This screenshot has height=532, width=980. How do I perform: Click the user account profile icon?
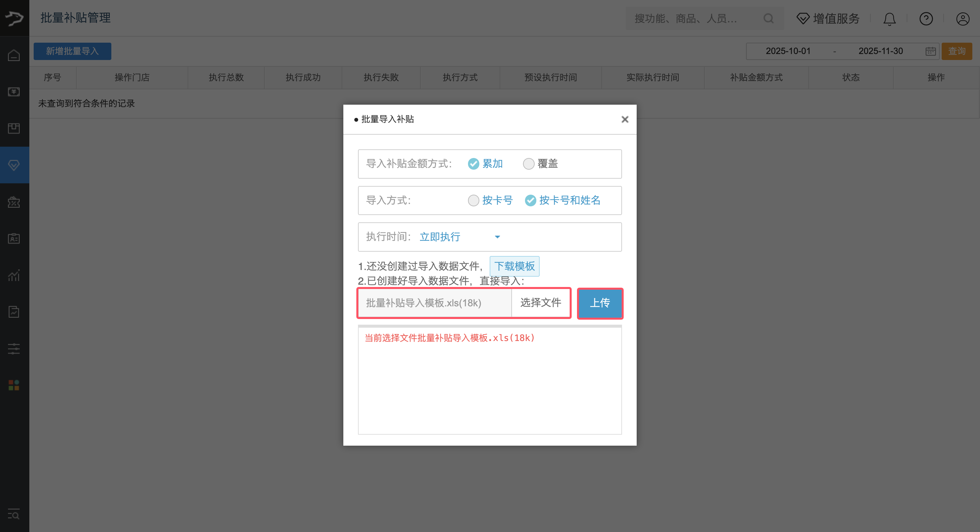[x=963, y=19]
